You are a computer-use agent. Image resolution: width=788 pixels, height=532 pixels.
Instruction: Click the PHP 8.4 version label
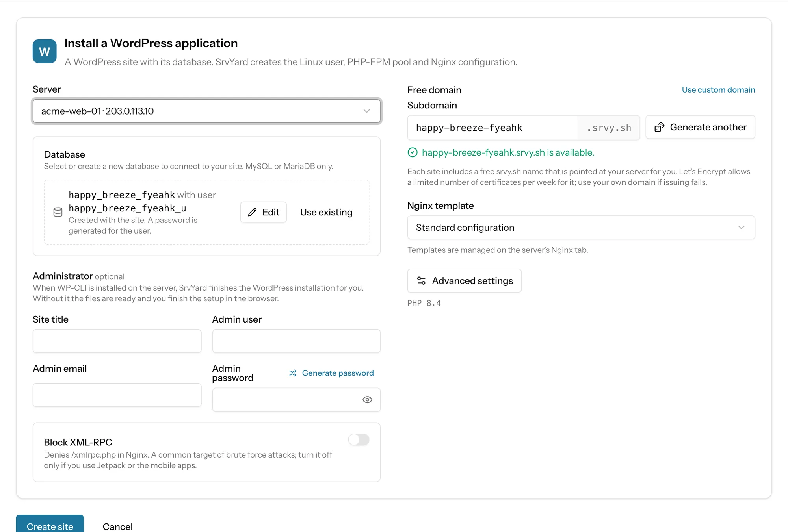pos(424,303)
